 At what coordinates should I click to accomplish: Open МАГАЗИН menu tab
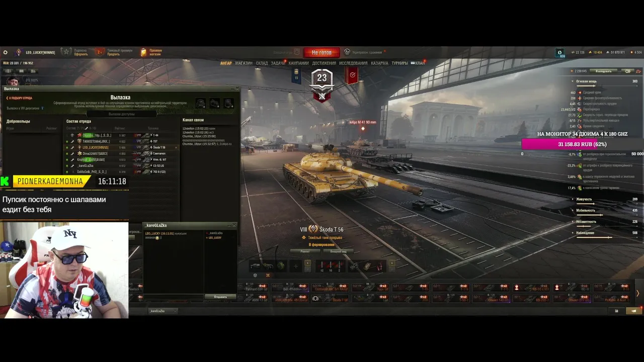coord(244,63)
